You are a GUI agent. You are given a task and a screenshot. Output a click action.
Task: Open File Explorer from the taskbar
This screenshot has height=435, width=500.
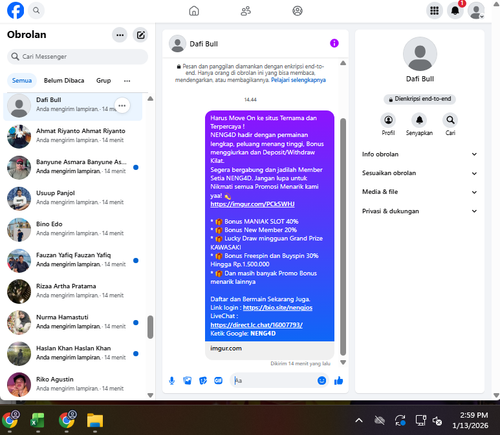point(95,420)
